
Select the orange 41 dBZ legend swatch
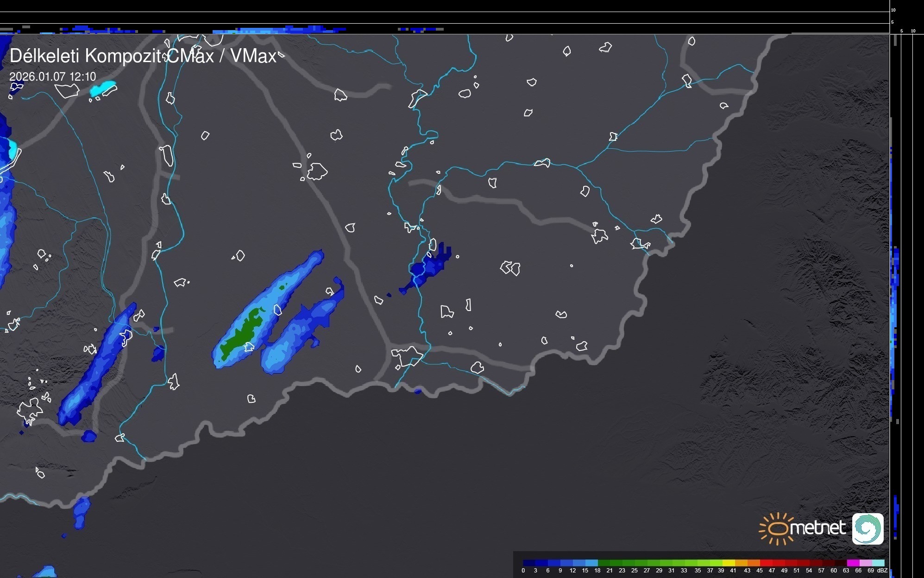coord(741,563)
